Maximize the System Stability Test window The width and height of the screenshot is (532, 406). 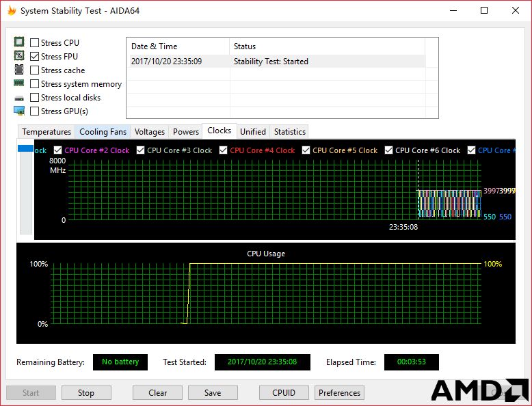[484, 10]
